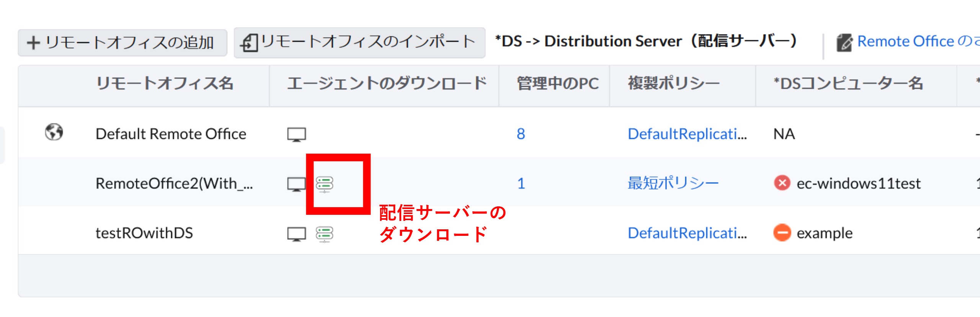The height and width of the screenshot is (317, 980).
Task: Open DefaultReplication policy for Default Remote Office
Action: [x=687, y=134]
